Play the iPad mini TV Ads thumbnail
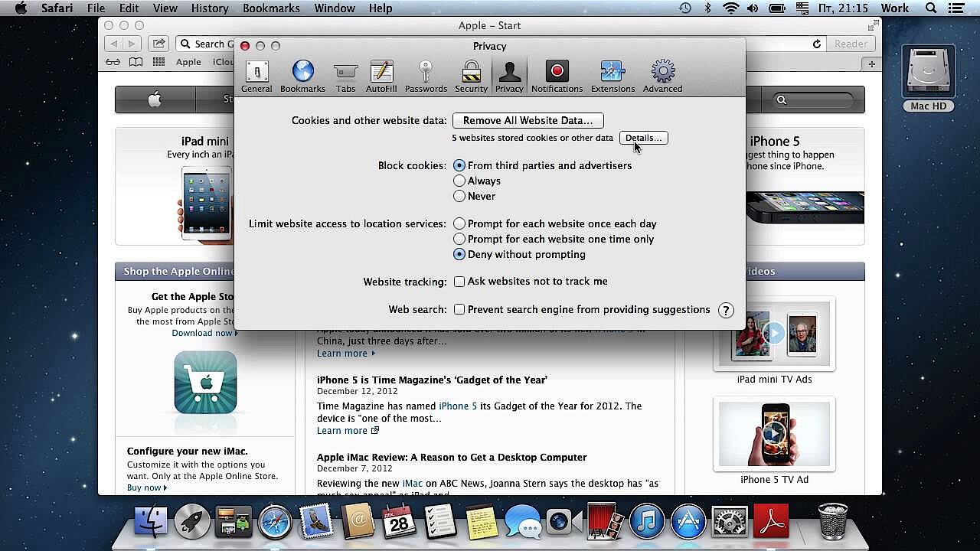 pos(774,334)
